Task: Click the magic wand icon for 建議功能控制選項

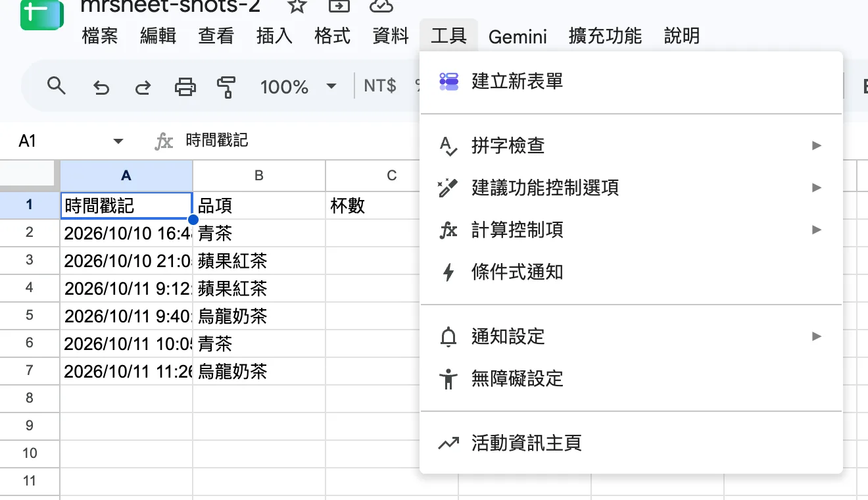Action: point(448,188)
